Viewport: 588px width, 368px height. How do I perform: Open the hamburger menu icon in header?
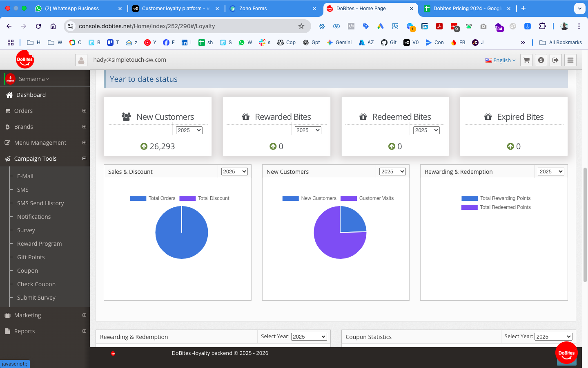(570, 60)
